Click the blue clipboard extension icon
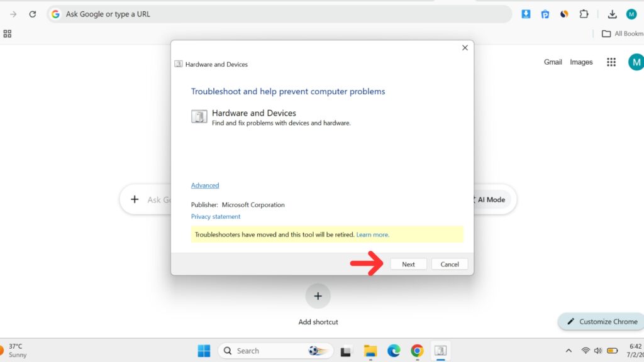Screen dimensions: 644x362 pos(545,14)
